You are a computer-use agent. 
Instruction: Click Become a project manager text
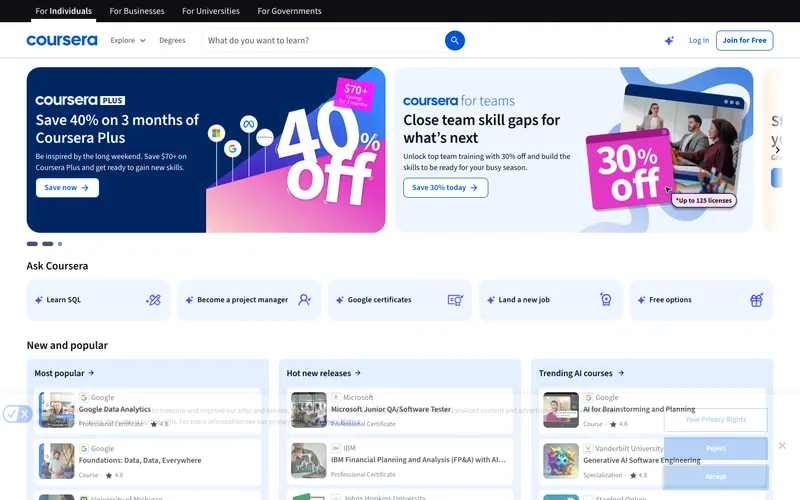(x=242, y=300)
